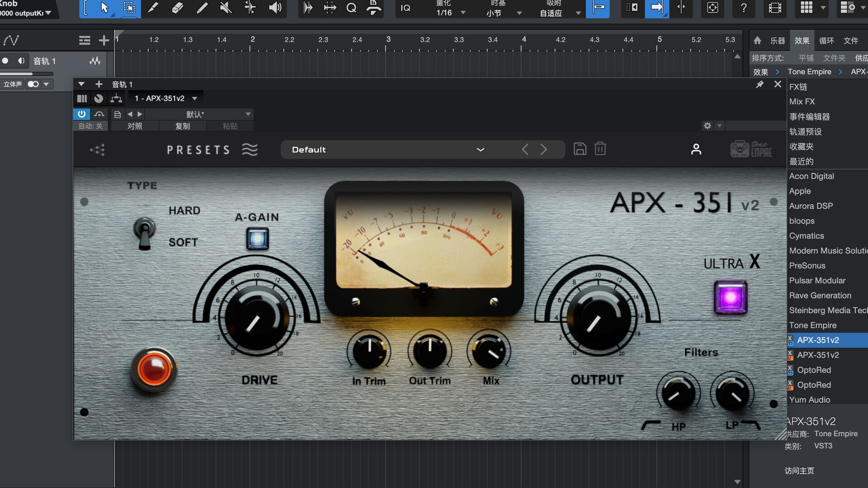Viewport: 868px width, 488px height.
Task: Click the 复制 copy button
Action: tap(183, 126)
